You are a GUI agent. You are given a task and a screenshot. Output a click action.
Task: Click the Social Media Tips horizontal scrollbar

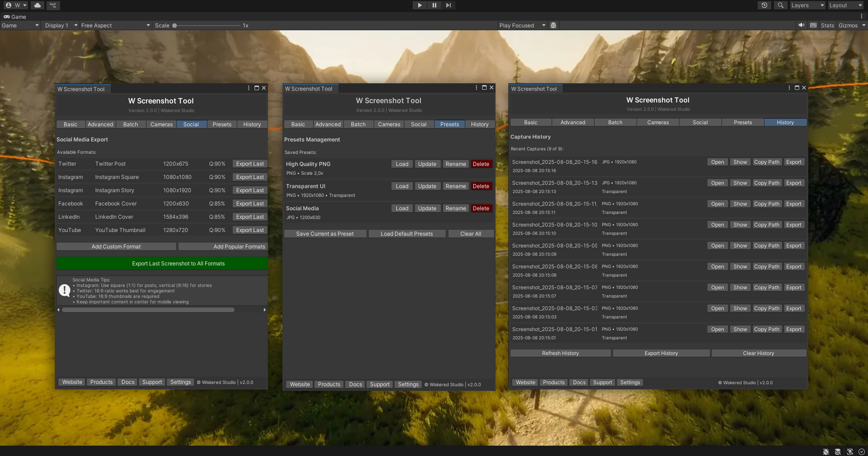pyautogui.click(x=148, y=310)
